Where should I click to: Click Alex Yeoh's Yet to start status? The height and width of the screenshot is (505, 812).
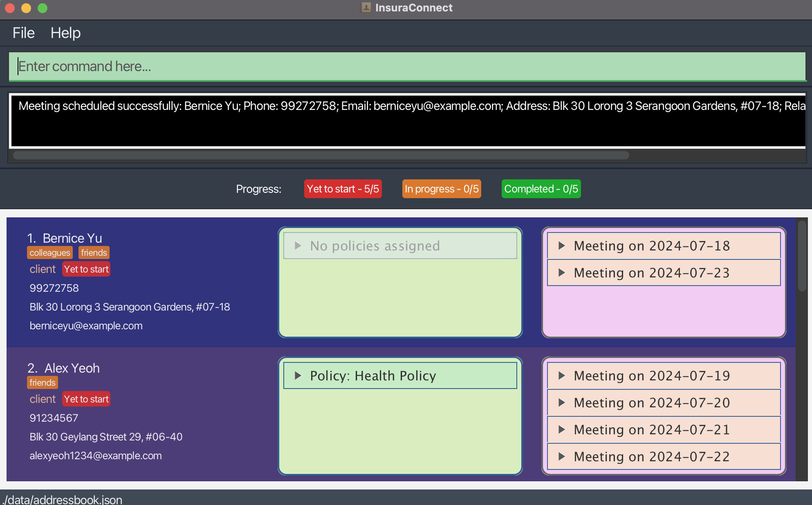tap(86, 399)
